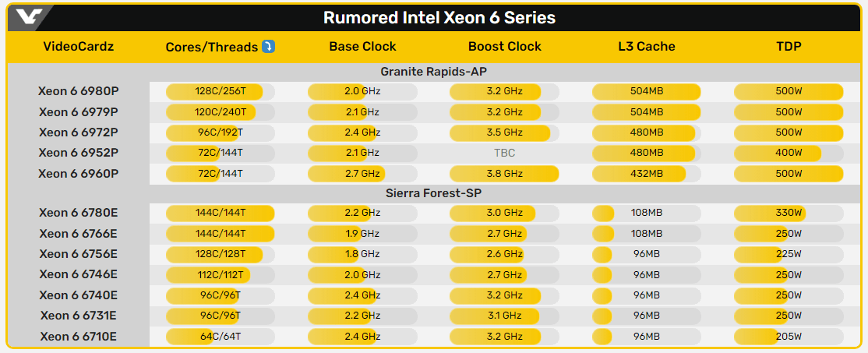Image resolution: width=868 pixels, height=353 pixels.
Task: Click the sort arrow beside Cores/Threads
Action: click(268, 47)
